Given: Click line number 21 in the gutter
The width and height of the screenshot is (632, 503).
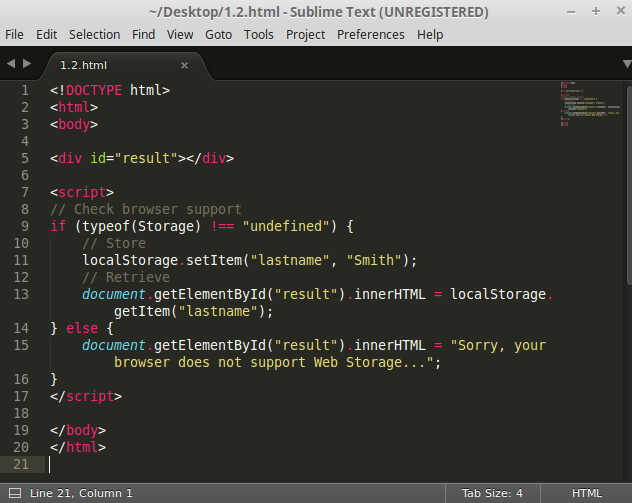Looking at the screenshot, I should tap(21, 464).
